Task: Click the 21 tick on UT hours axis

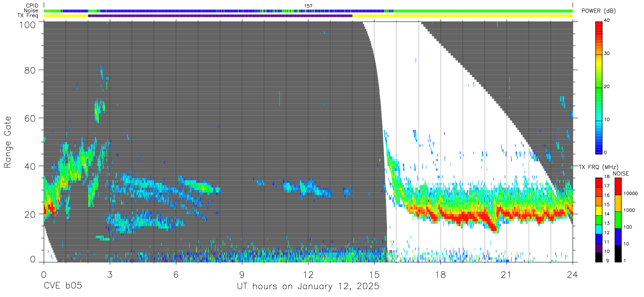Action: pyautogui.click(x=507, y=274)
